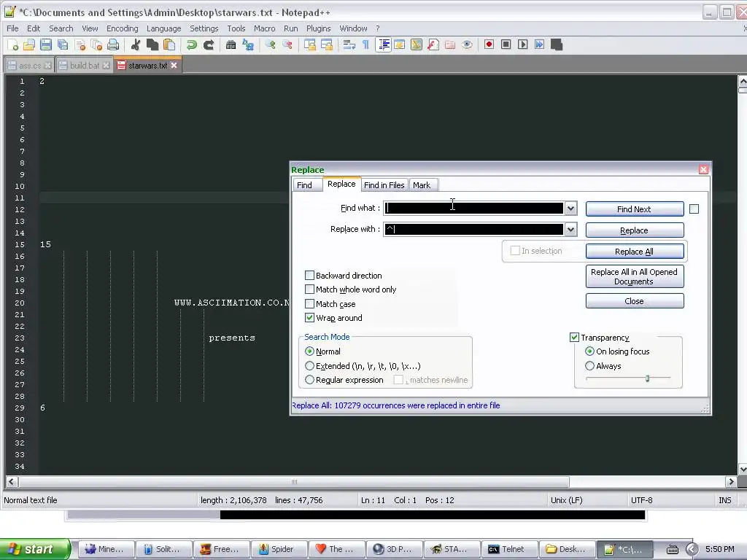747x560 pixels.
Task: Click the Close All documents toolbar icon
Action: (x=97, y=44)
